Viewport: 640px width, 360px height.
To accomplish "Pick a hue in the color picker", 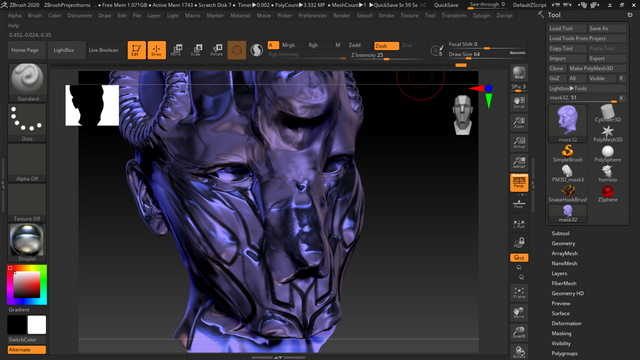I will [27, 284].
